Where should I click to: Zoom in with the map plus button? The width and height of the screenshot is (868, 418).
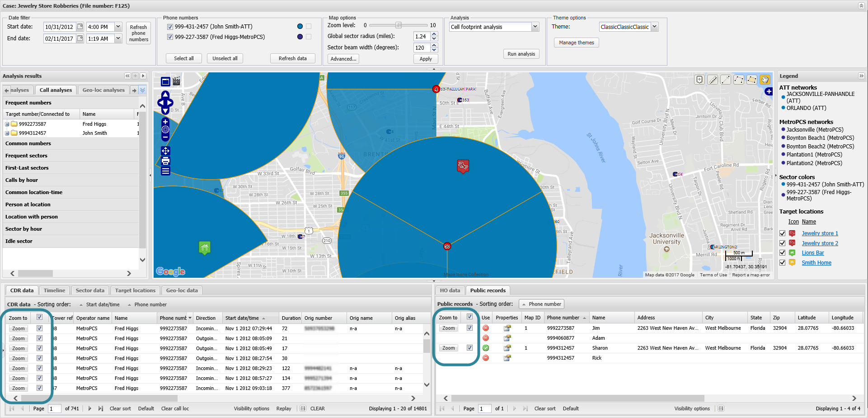(165, 122)
